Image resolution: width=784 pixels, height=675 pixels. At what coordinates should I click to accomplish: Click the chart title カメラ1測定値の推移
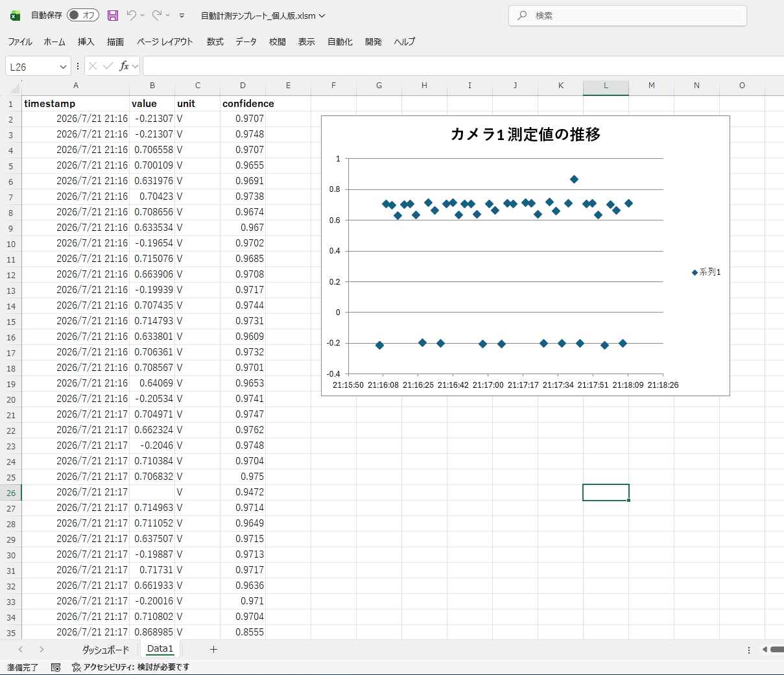(x=525, y=134)
